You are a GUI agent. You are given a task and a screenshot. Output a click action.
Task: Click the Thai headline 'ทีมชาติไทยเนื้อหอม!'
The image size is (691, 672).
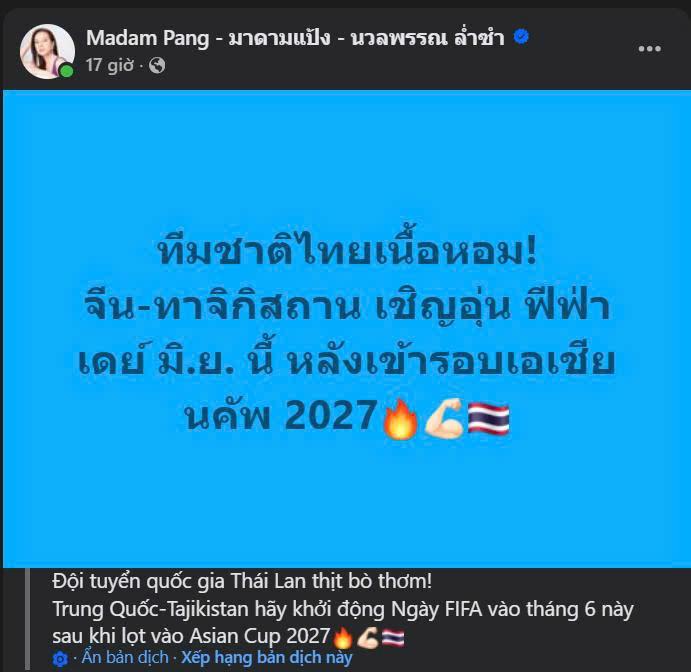(348, 250)
